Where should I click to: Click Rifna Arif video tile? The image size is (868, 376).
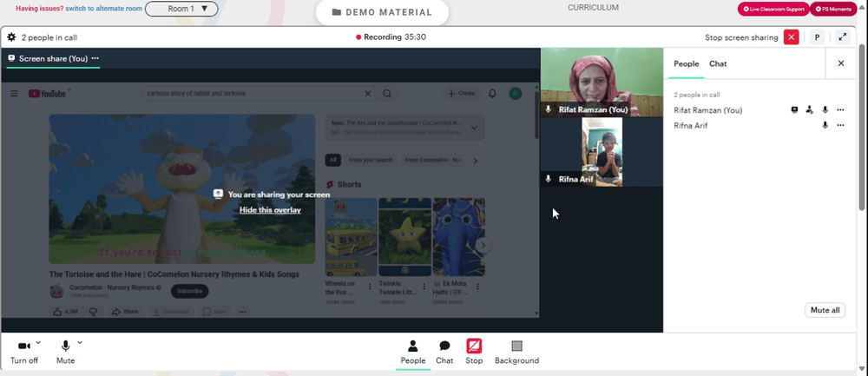(602, 152)
